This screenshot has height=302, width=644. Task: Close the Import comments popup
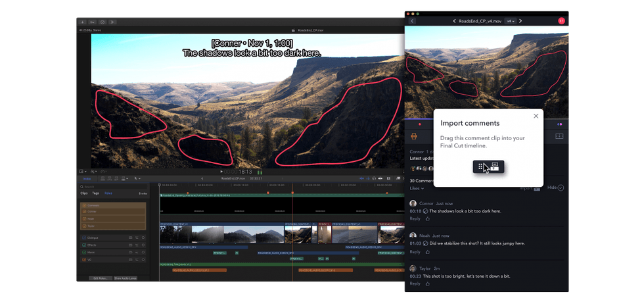536,116
